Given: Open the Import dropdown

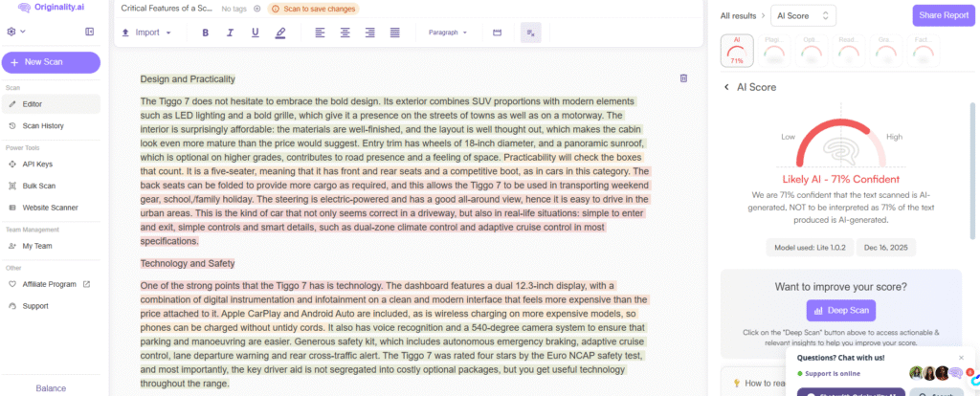Looking at the screenshot, I should 146,33.
